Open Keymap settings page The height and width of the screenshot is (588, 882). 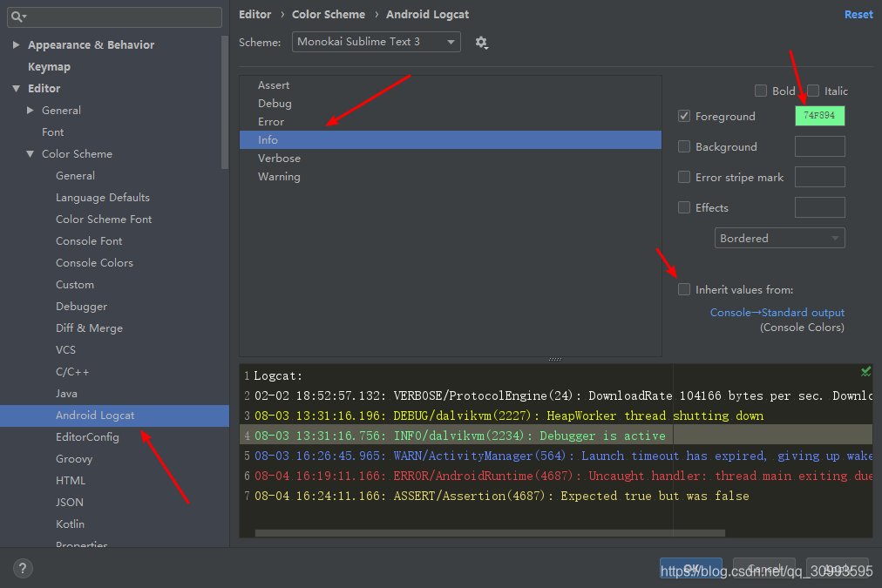[x=50, y=66]
